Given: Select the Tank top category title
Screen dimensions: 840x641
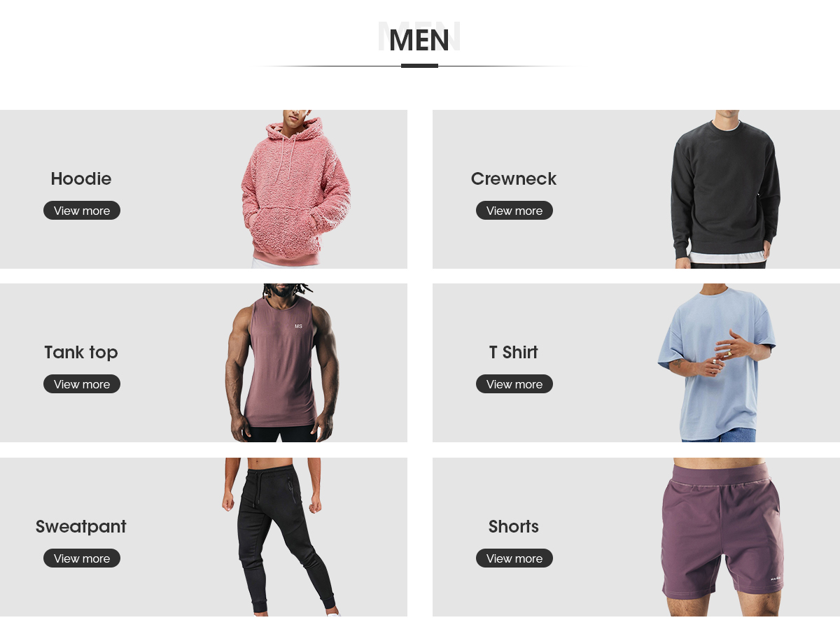Looking at the screenshot, I should [81, 353].
